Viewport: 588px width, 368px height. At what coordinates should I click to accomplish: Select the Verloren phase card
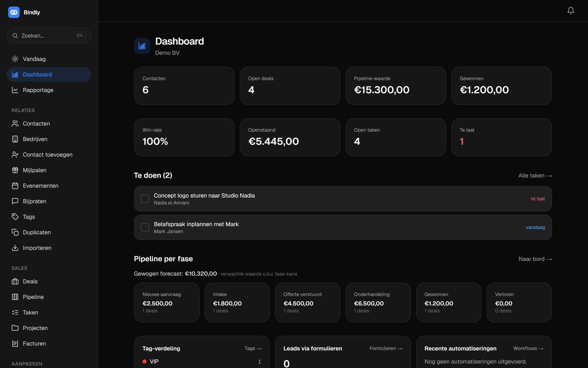coord(519,303)
